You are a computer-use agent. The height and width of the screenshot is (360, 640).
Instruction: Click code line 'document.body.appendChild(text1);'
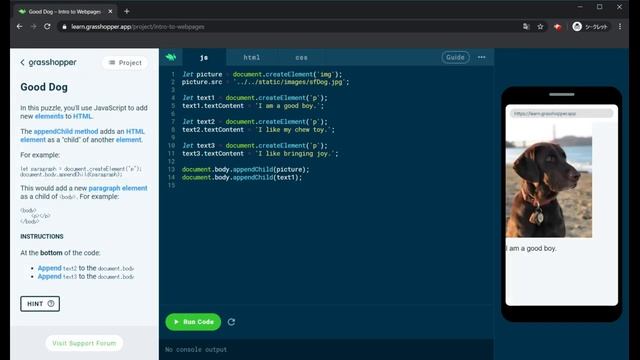(x=242, y=177)
